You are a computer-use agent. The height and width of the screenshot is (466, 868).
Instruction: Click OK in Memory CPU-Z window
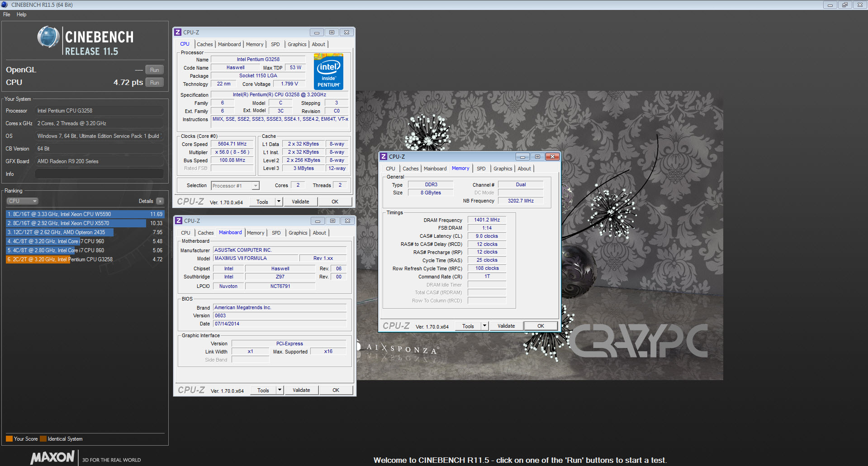click(x=541, y=326)
